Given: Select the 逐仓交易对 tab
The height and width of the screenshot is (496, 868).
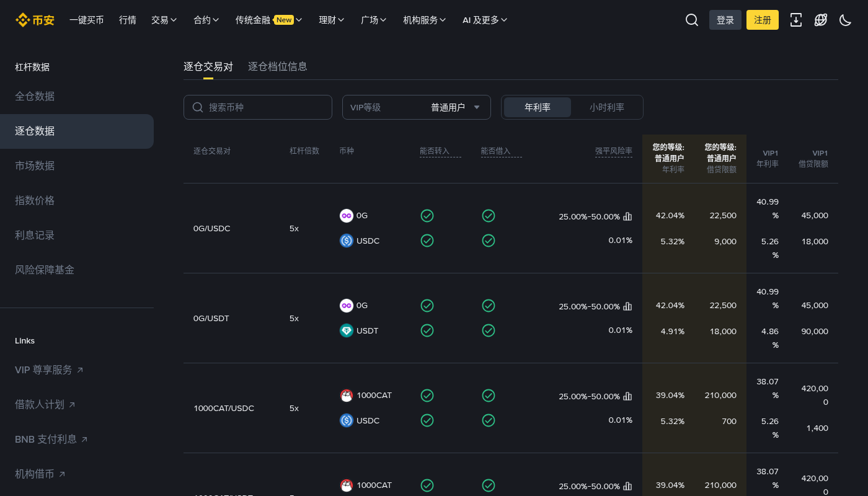Looking at the screenshot, I should (x=208, y=66).
